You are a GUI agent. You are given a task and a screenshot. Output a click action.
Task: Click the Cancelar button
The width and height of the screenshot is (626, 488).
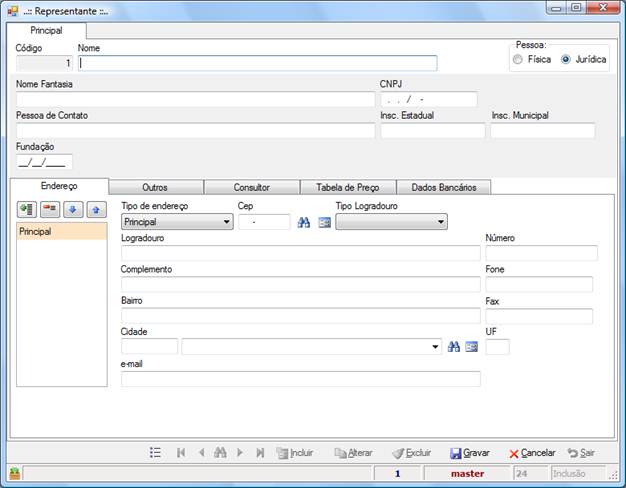pyautogui.click(x=532, y=453)
